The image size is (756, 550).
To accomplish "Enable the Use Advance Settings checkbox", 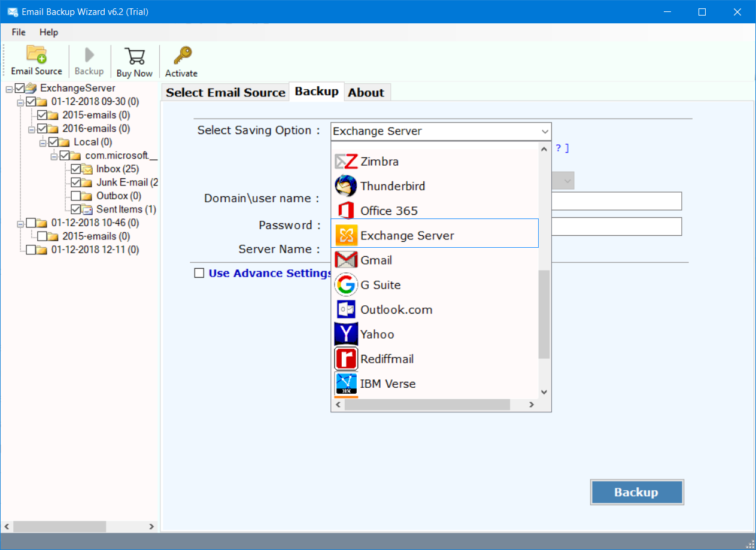I will 199,273.
